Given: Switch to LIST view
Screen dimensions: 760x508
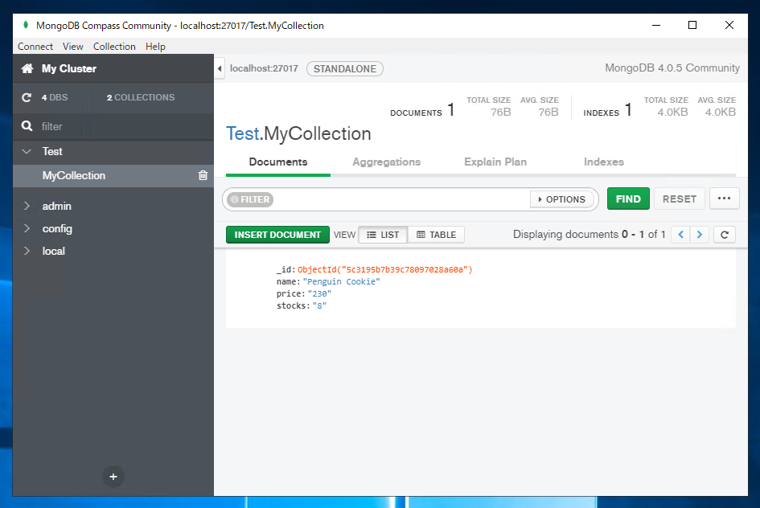Looking at the screenshot, I should click(x=383, y=235).
